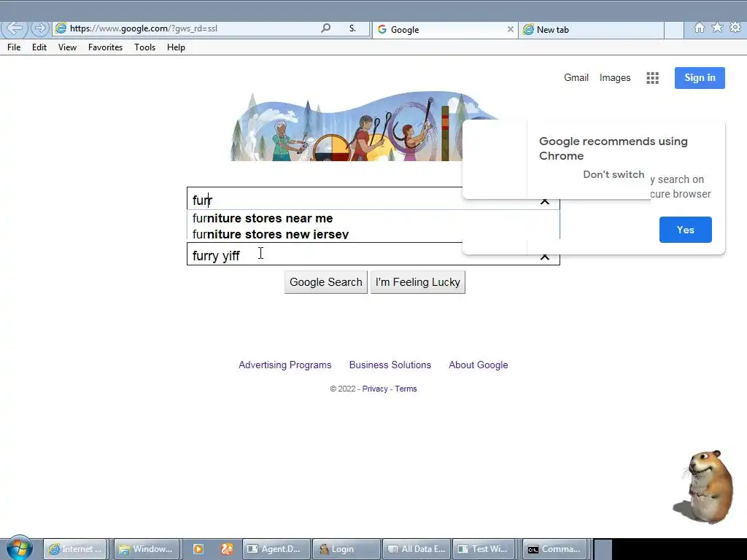This screenshot has width=747, height=560.
Task: Open the Edit menu
Action: coord(39,47)
